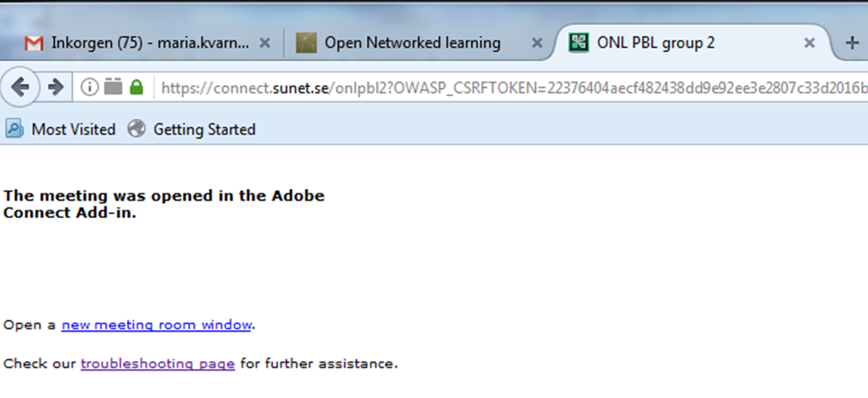Click the browser Back arrow button
This screenshot has height=398, width=868.
(20, 87)
